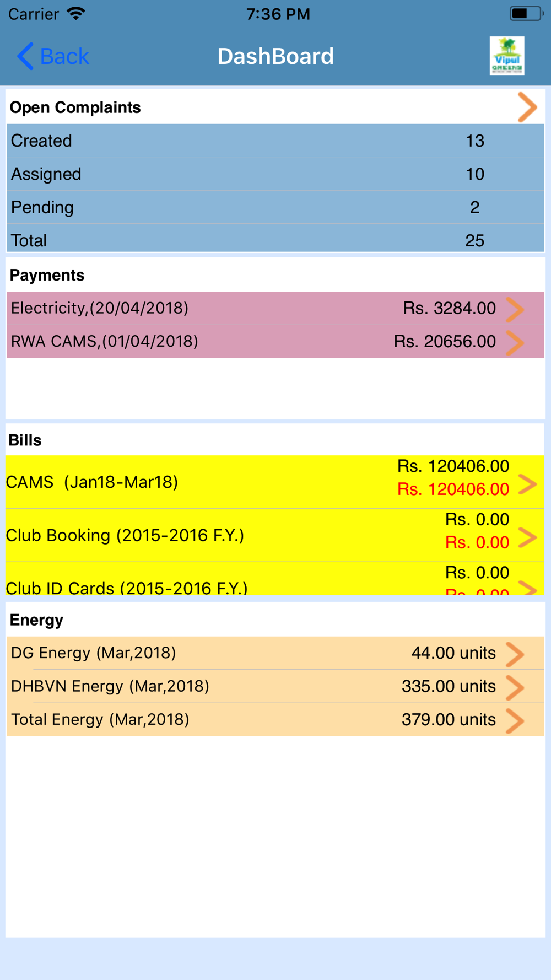Tap the Back button
The height and width of the screenshot is (980, 551).
pos(53,56)
